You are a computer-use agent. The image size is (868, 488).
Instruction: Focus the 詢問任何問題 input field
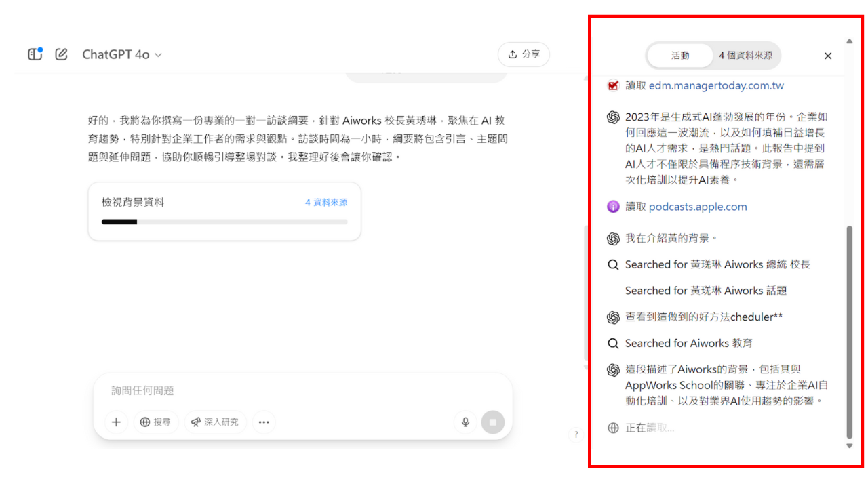[x=302, y=390]
